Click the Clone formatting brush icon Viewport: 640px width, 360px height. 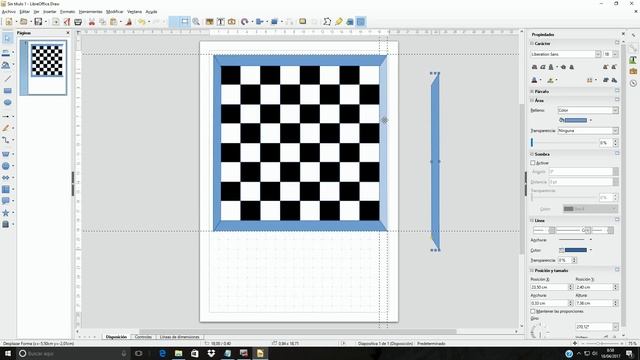click(x=129, y=22)
